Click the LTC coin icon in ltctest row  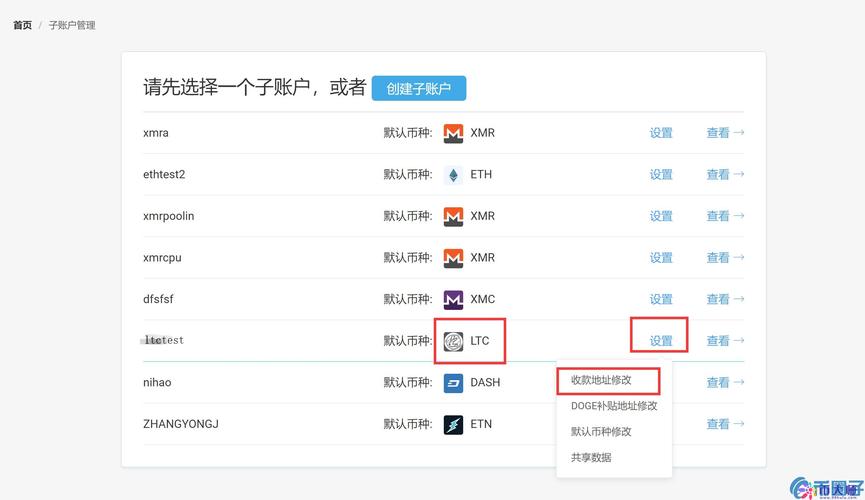point(453,341)
